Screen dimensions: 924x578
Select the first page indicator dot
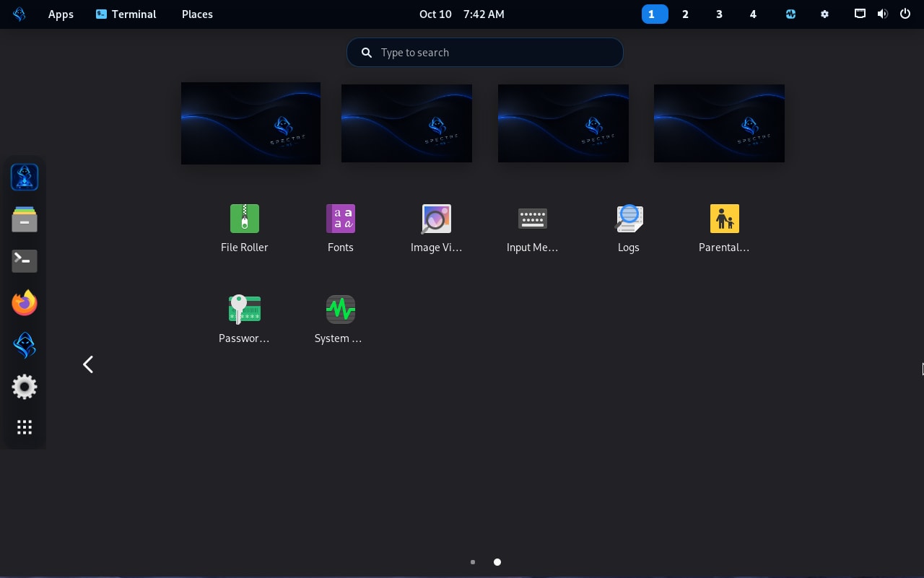(473, 562)
